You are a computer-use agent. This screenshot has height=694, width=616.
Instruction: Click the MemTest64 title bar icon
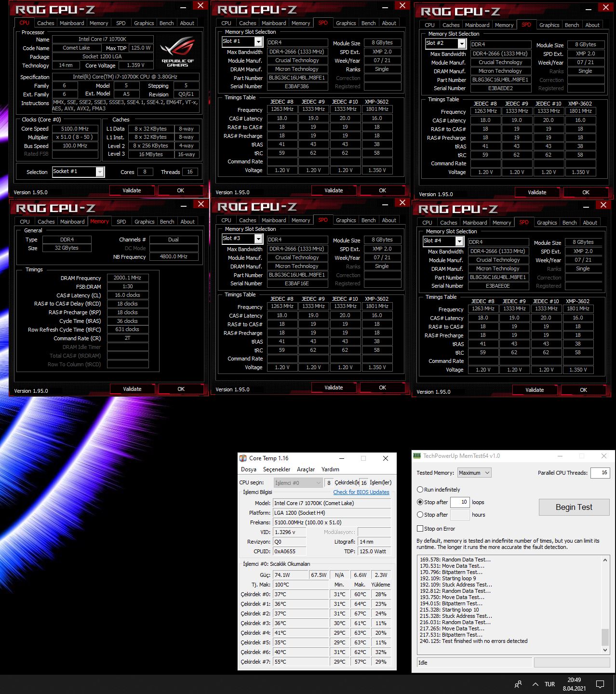(417, 456)
